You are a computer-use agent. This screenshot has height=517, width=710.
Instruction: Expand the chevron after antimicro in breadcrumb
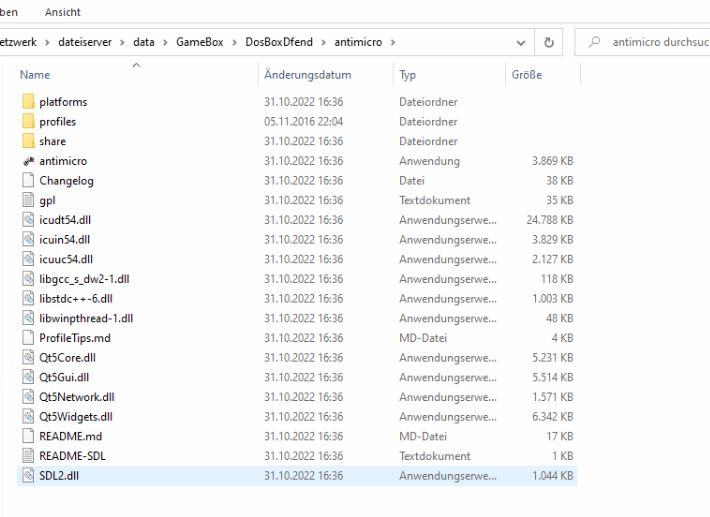394,42
